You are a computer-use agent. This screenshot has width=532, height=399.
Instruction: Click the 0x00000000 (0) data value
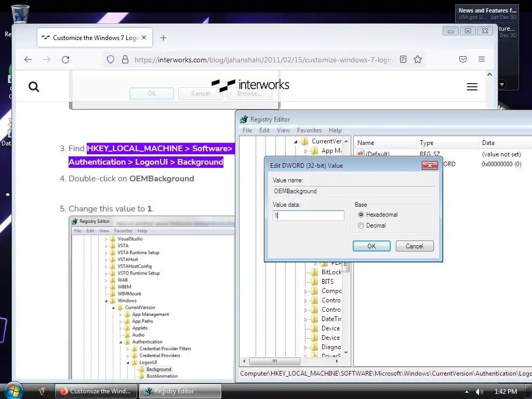click(x=501, y=164)
